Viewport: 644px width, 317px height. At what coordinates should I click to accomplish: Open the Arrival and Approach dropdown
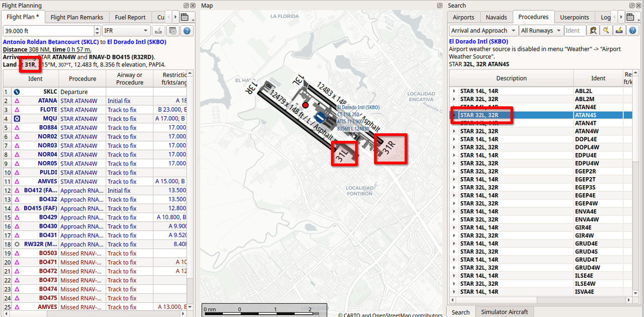click(483, 31)
